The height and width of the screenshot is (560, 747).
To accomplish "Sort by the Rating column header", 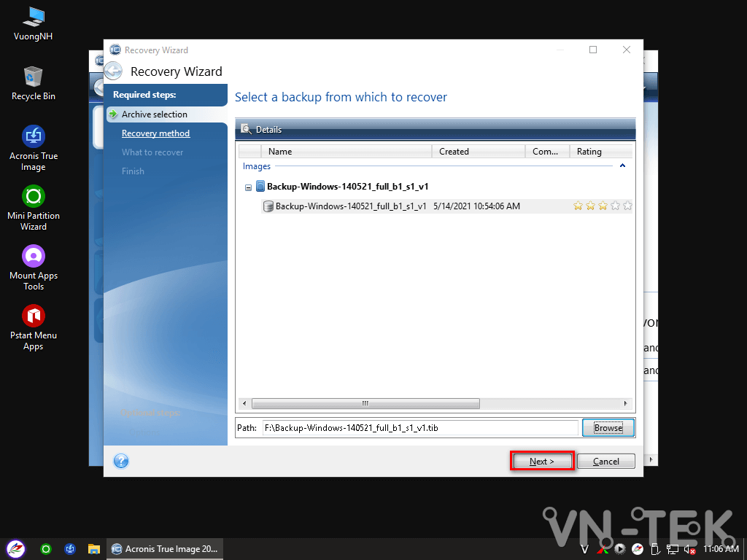I will coord(601,152).
